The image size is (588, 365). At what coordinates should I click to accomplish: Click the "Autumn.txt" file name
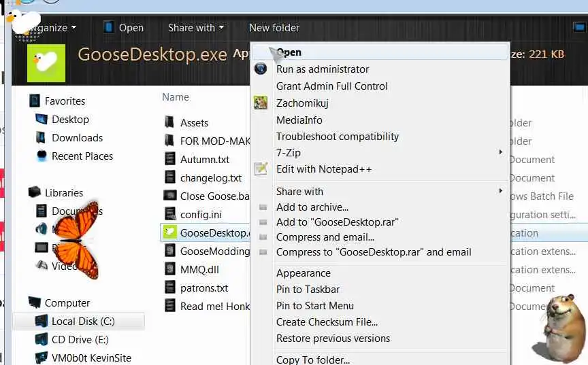(205, 160)
